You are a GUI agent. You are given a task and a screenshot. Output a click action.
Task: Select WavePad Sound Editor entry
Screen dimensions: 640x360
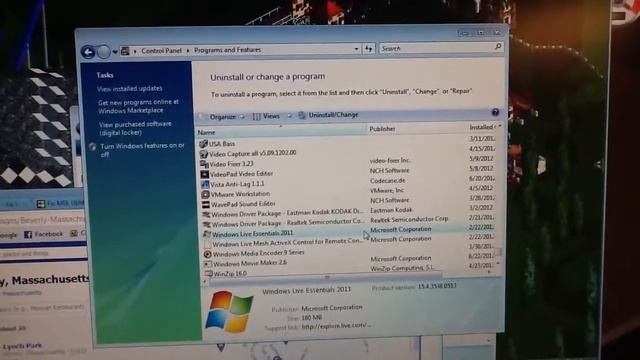pyautogui.click(x=243, y=204)
